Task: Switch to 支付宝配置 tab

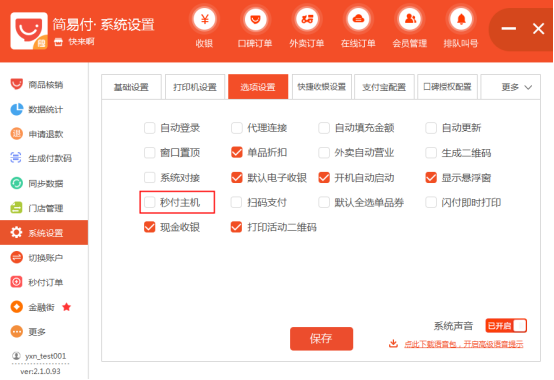Action: 384,87
